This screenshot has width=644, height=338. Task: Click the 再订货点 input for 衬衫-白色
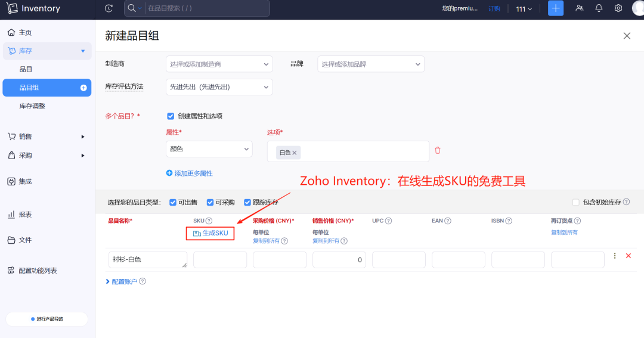[577, 259]
